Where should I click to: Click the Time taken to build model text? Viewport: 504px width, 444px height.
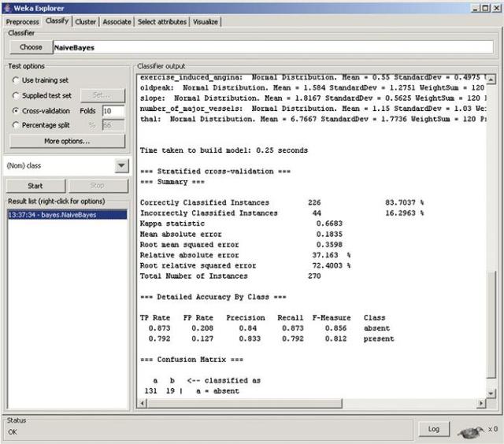click(x=224, y=150)
